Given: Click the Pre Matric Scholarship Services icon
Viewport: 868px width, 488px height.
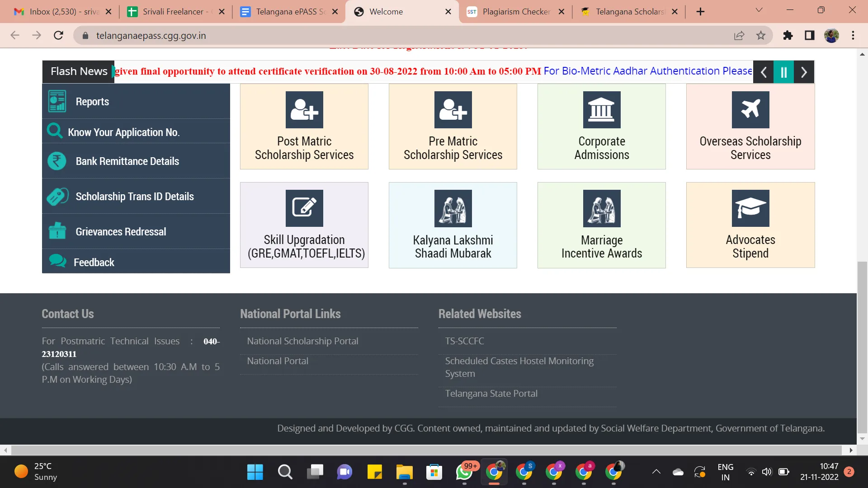Looking at the screenshot, I should (453, 127).
